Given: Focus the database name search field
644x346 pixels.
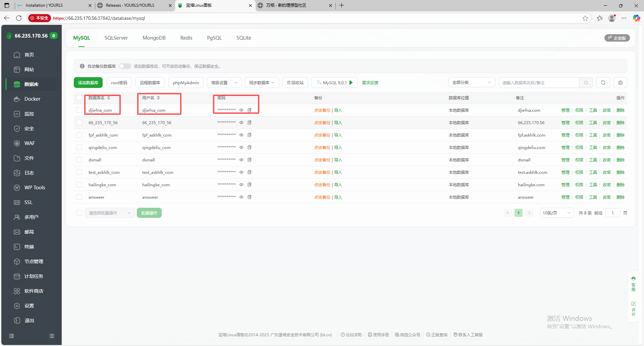Looking at the screenshot, I should coord(539,83).
